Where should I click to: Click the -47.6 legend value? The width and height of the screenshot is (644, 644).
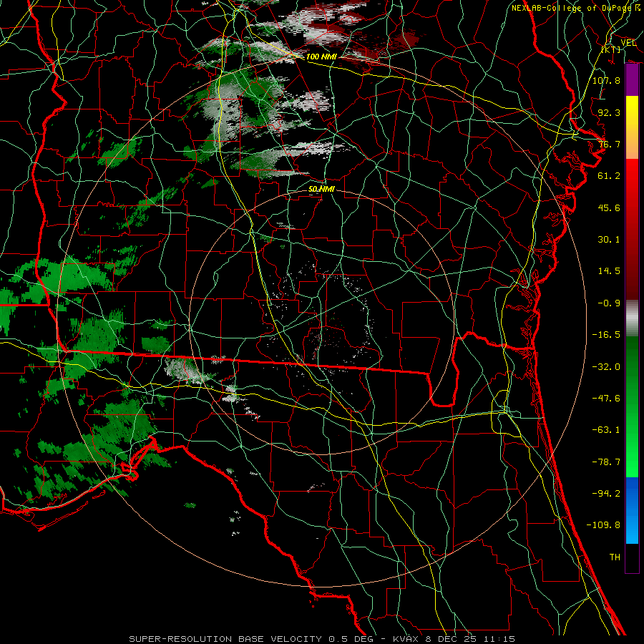tap(606, 399)
